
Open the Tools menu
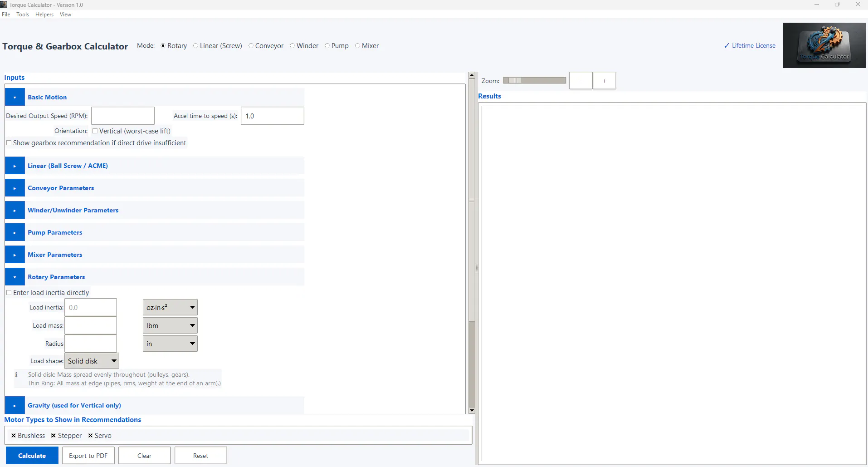pos(23,15)
